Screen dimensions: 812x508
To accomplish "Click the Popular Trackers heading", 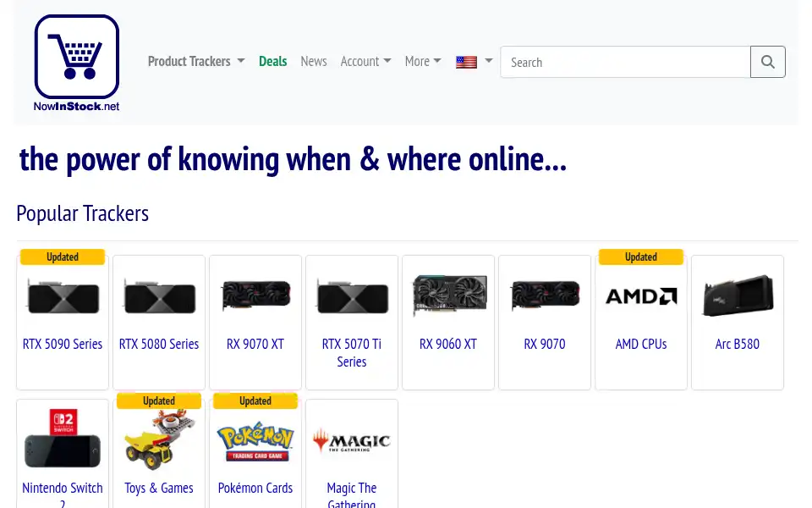I will coord(82,213).
